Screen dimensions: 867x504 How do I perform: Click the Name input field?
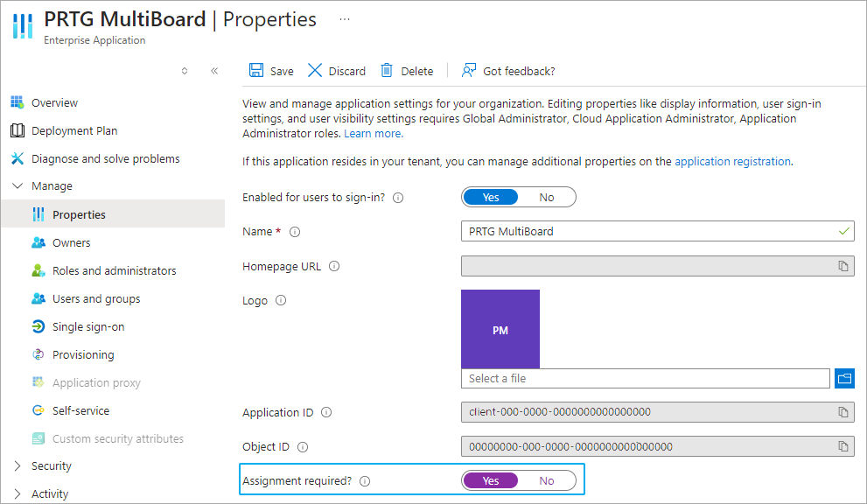657,231
